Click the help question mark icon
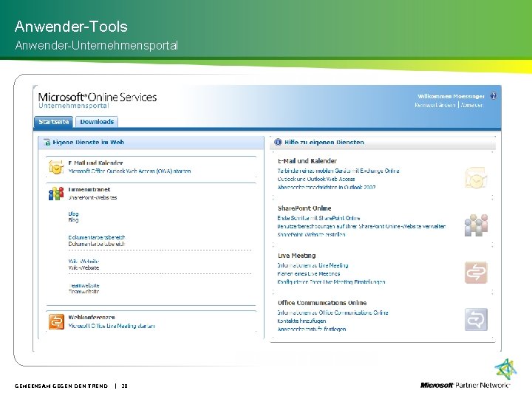The image size is (532, 399). (x=494, y=96)
